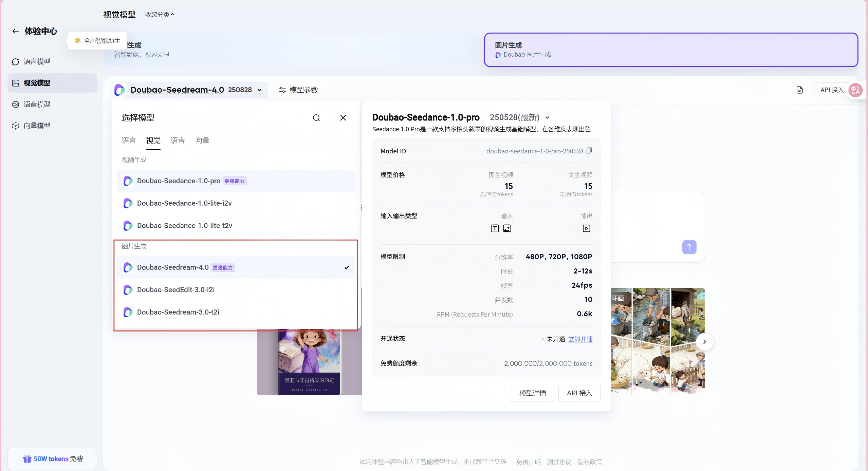Click the 模型详情 button
This screenshot has height=471, width=868.
[x=532, y=393]
